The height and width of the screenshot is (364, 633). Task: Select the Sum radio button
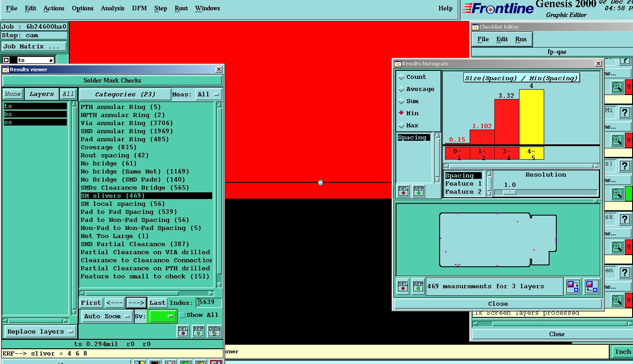(402, 101)
